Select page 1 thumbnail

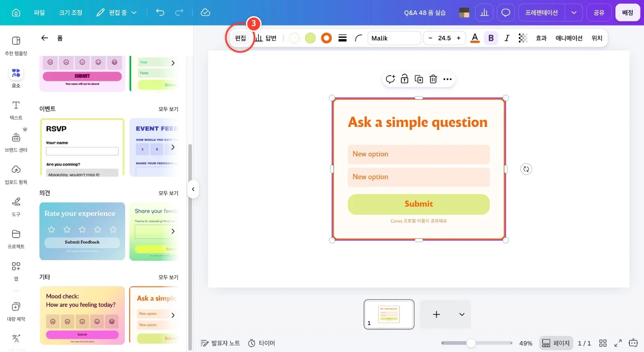[x=389, y=315]
